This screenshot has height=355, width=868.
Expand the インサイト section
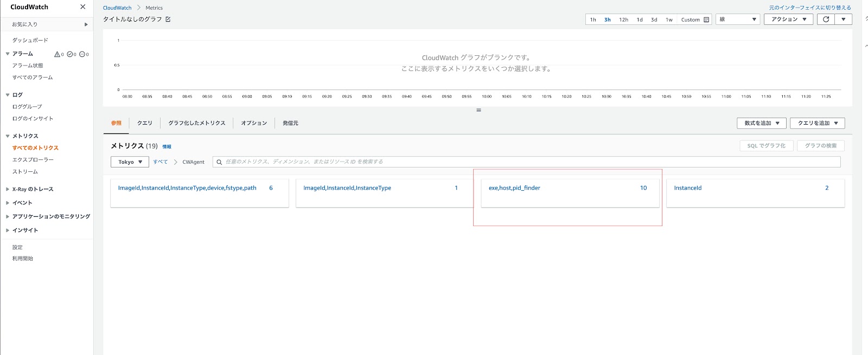[8, 230]
